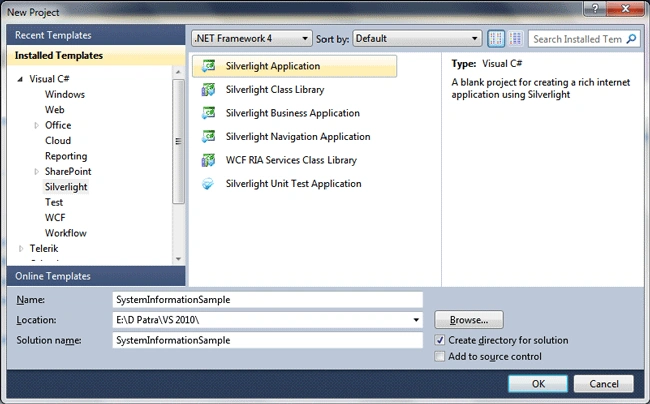Select the Silverlight Application template name
650x404 pixels.
click(x=273, y=66)
